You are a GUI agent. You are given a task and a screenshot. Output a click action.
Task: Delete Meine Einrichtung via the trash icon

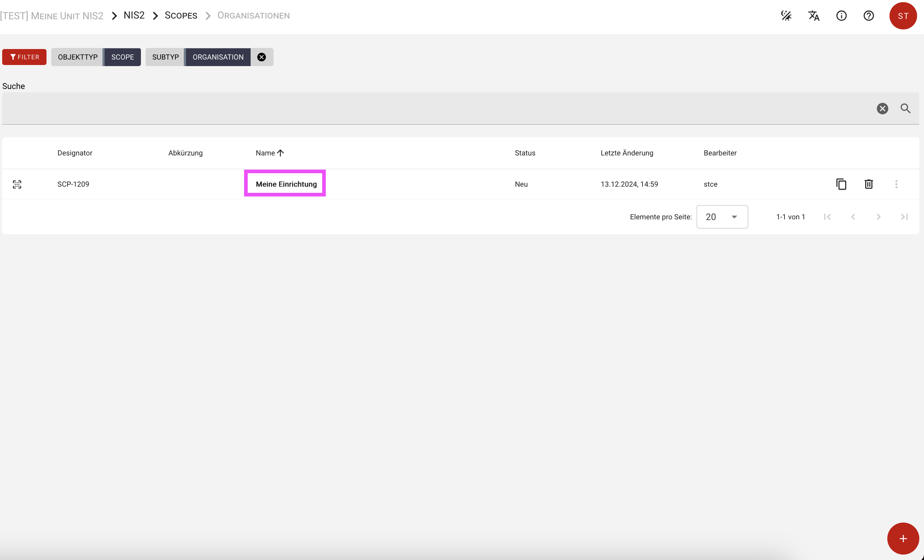pyautogui.click(x=868, y=184)
